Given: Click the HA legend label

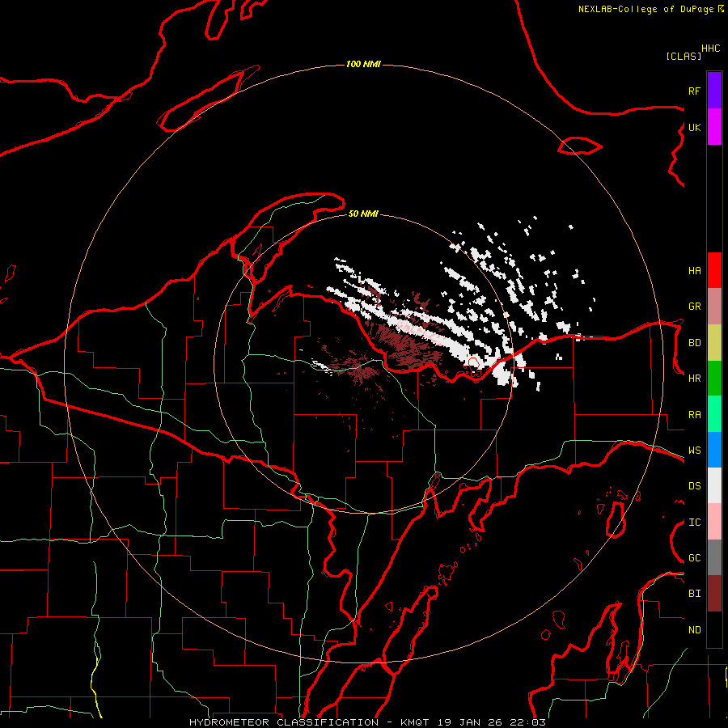Looking at the screenshot, I should tap(694, 270).
